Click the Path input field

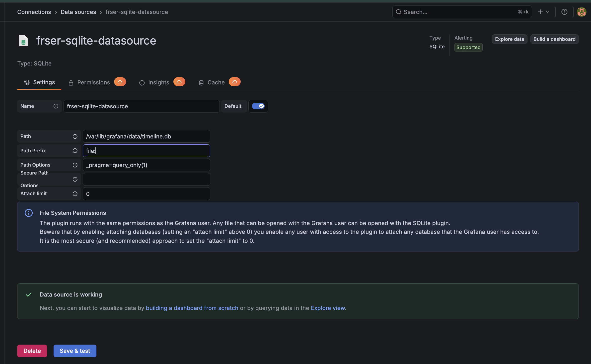click(x=147, y=136)
